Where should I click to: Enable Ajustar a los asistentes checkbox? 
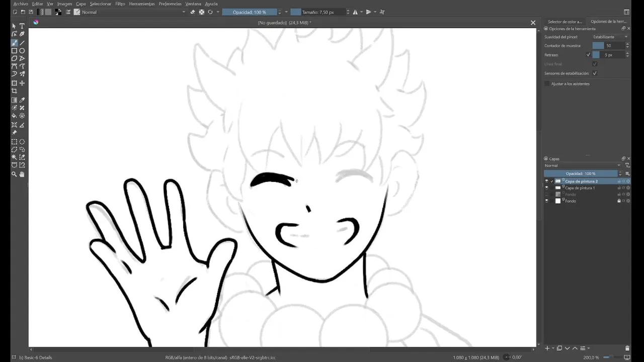[x=547, y=83]
